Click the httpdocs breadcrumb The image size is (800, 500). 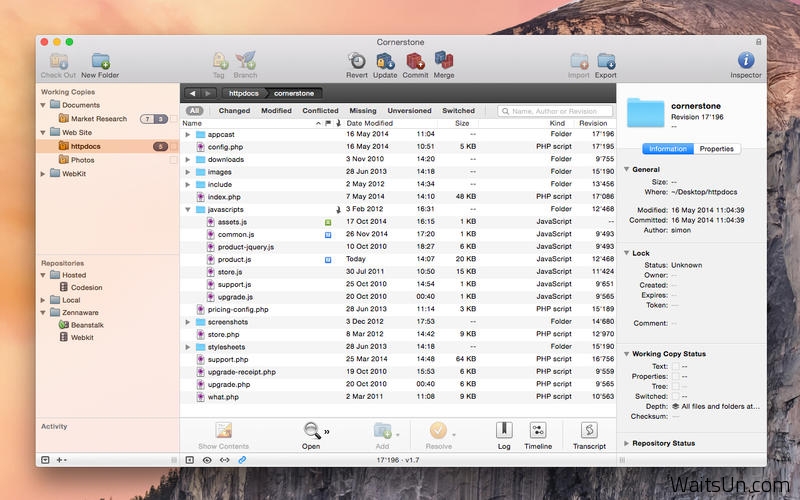click(243, 93)
